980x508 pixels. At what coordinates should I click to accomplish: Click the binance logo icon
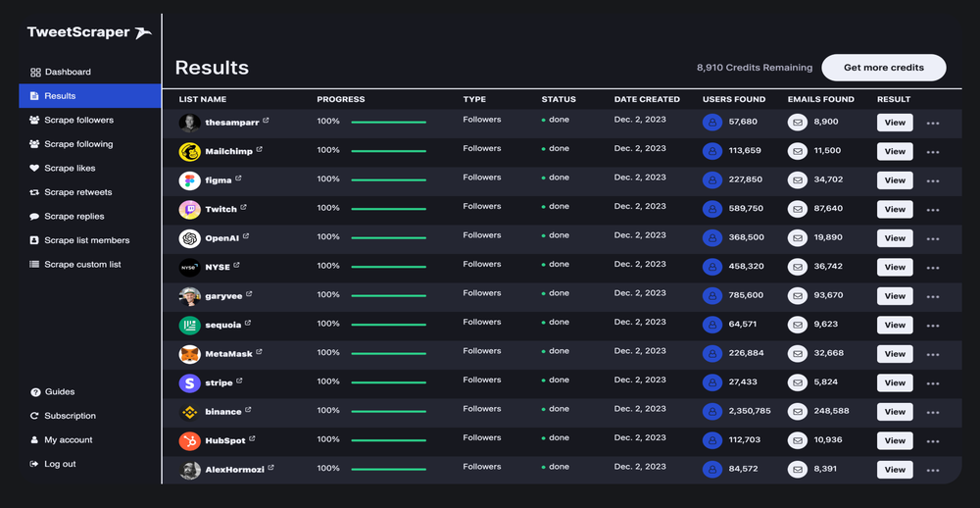pyautogui.click(x=189, y=412)
